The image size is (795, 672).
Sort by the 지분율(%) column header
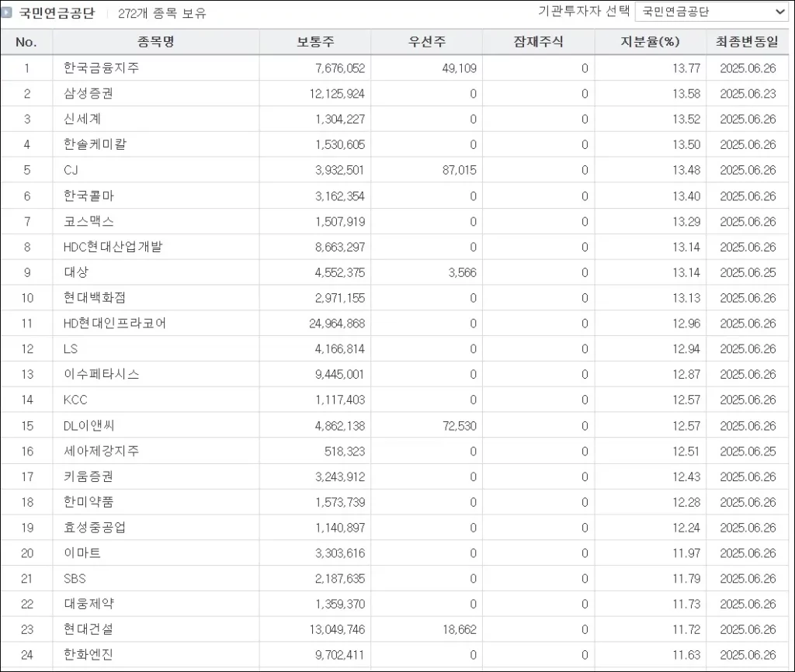pos(650,42)
